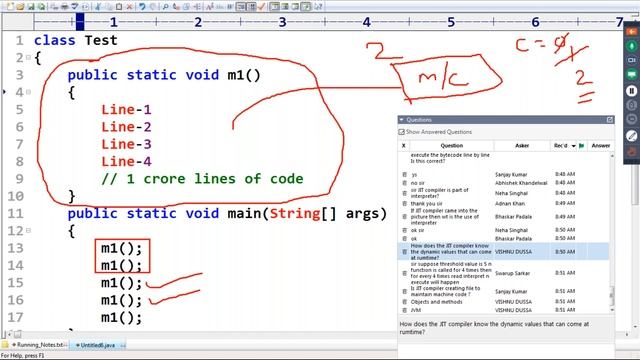Collapse the Questions panel triangle

(402, 120)
